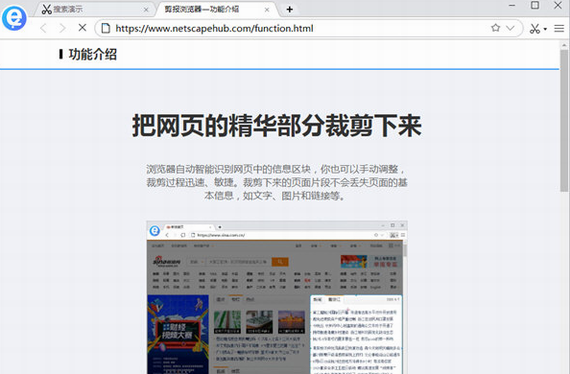Close the 剪报浏览器—功能介绍 tab
This screenshot has width=570, height=374.
point(267,10)
